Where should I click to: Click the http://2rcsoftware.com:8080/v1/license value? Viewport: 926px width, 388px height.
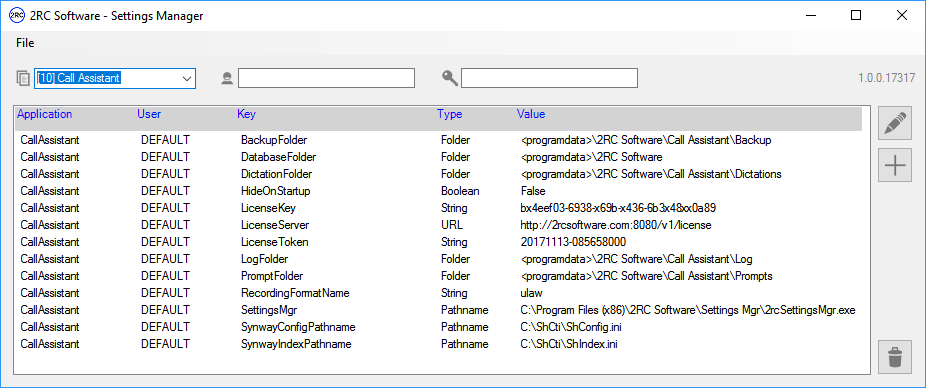(x=616, y=225)
